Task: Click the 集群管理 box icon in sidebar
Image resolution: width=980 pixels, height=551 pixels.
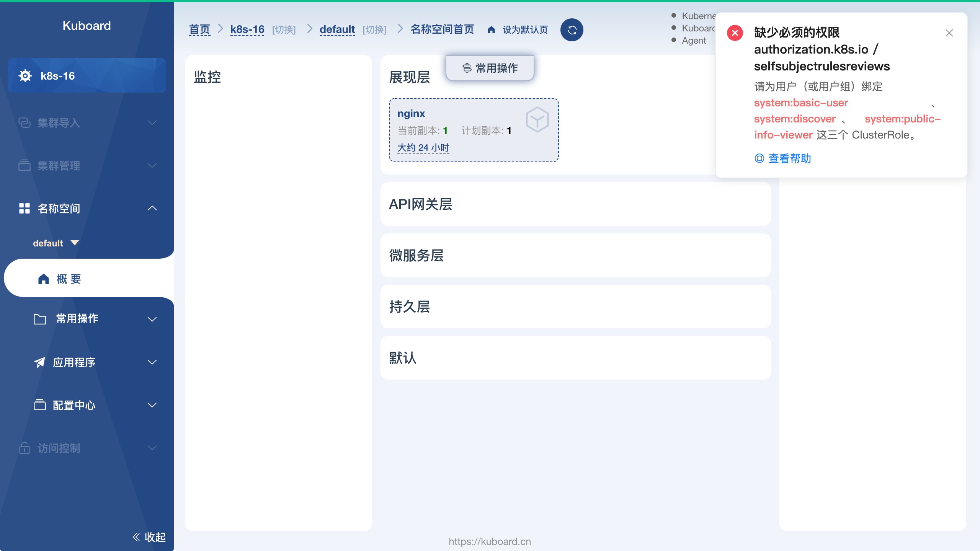Action: point(24,165)
